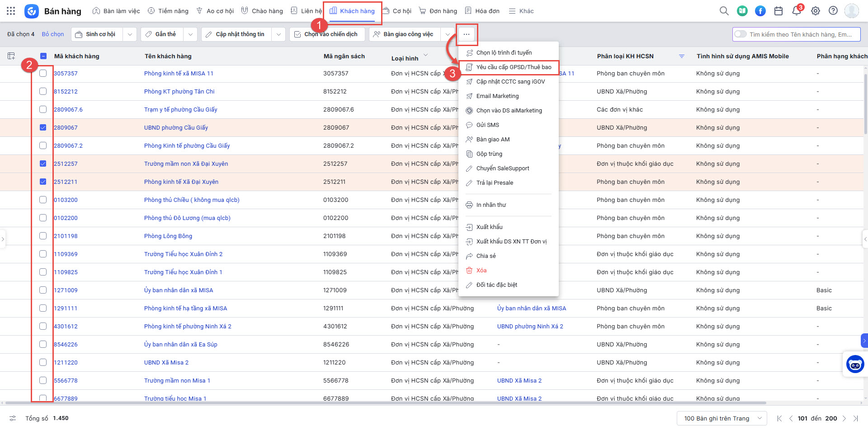Expand the Sinh cơ hội dropdown arrow
Image resolution: width=868 pixels, height=430 pixels.
coord(130,34)
